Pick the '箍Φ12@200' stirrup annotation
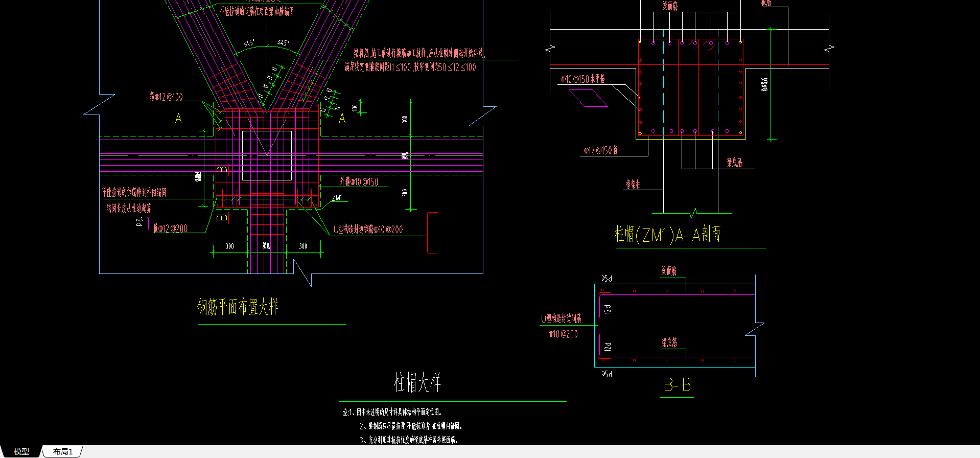 click(x=170, y=228)
